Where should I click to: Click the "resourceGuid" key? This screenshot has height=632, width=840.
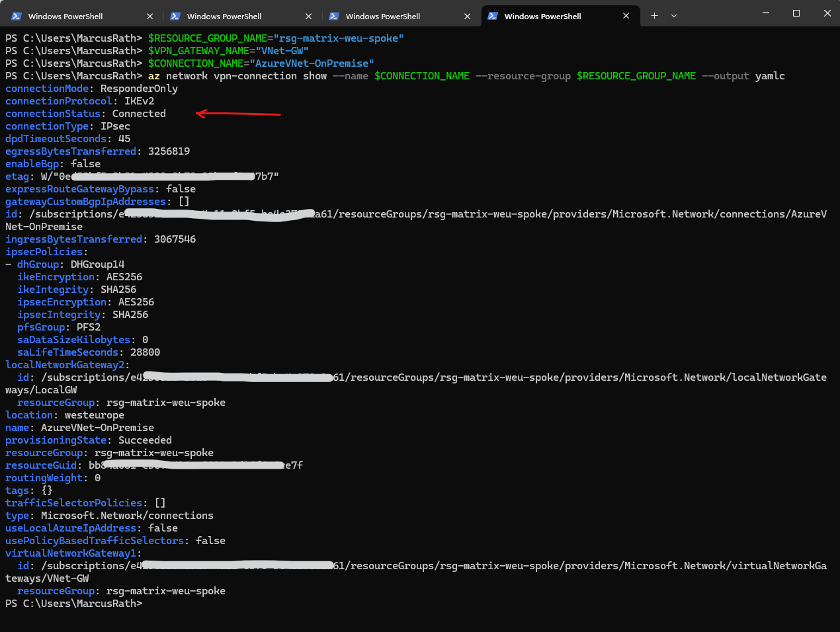[41, 465]
